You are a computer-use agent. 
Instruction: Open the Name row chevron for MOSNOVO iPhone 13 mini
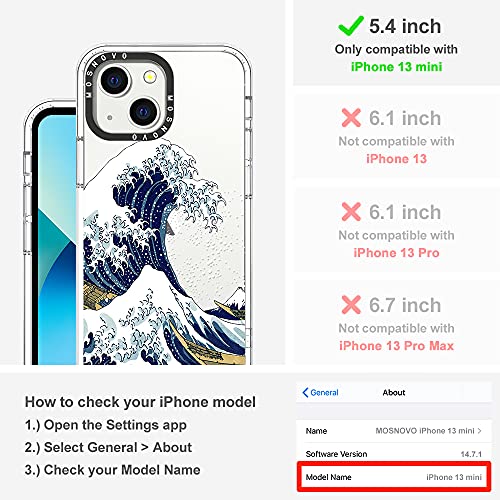479,431
